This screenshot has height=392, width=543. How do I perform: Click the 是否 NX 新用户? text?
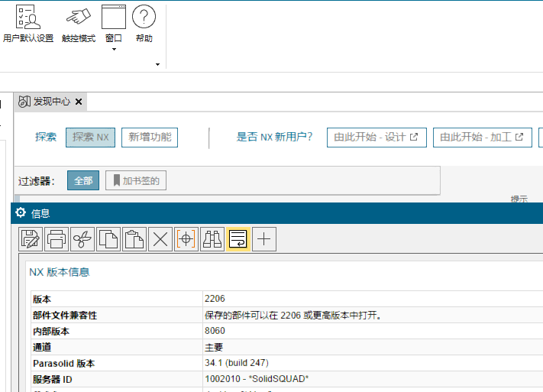click(x=274, y=137)
